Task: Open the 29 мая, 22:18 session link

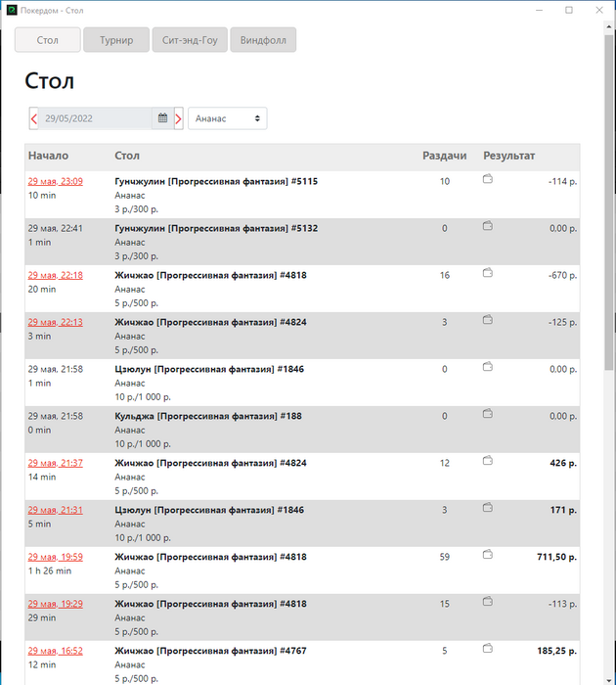Action: click(56, 275)
